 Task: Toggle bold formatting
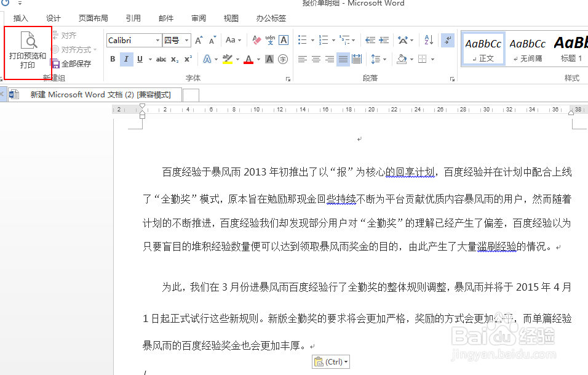click(x=113, y=59)
